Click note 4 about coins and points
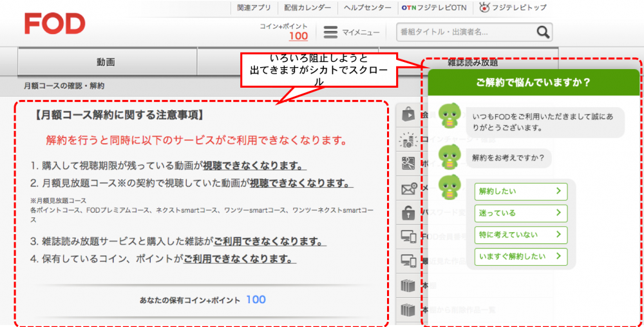644x327 pixels. coord(163,259)
